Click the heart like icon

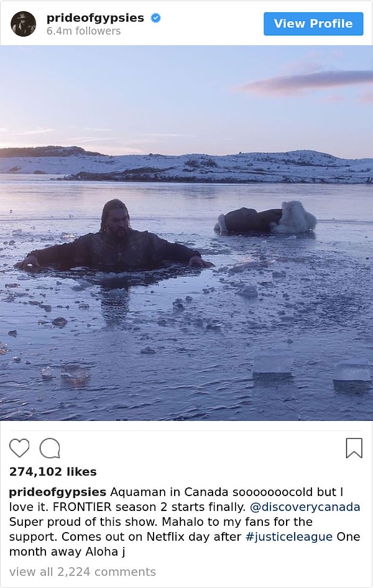pos(19,448)
